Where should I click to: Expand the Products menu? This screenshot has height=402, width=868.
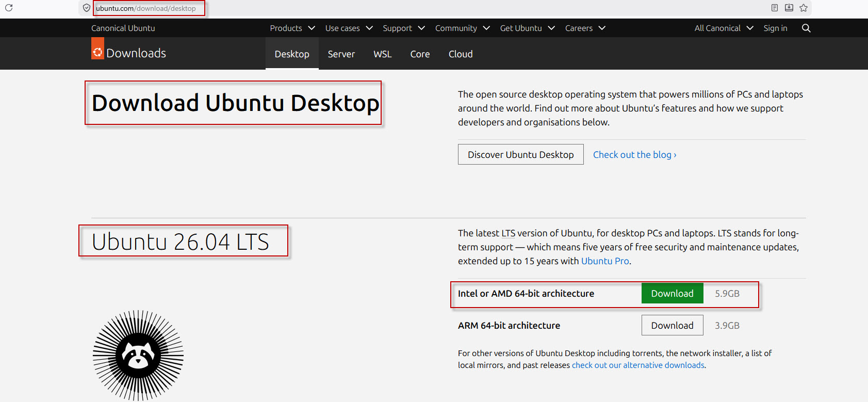292,28
